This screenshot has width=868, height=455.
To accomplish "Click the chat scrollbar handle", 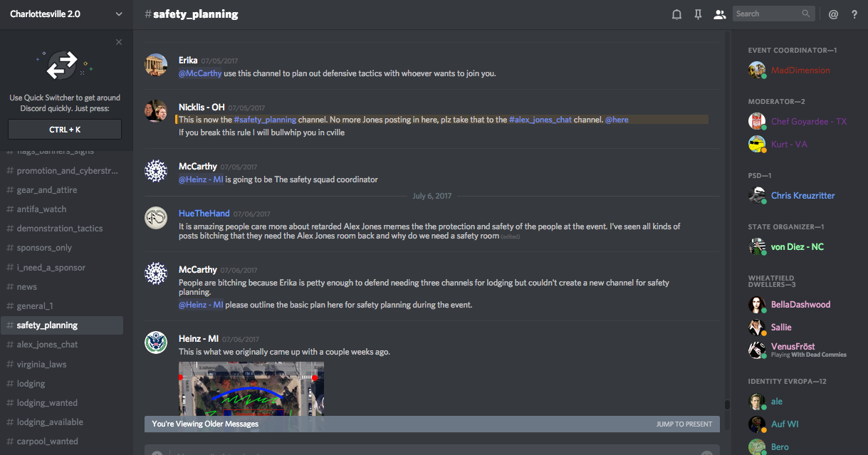I will [727, 405].
